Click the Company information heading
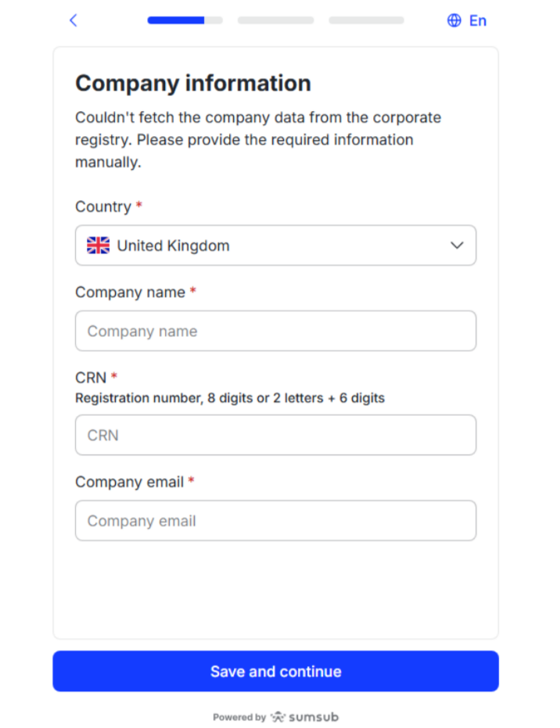The height and width of the screenshot is (728, 560). [193, 83]
